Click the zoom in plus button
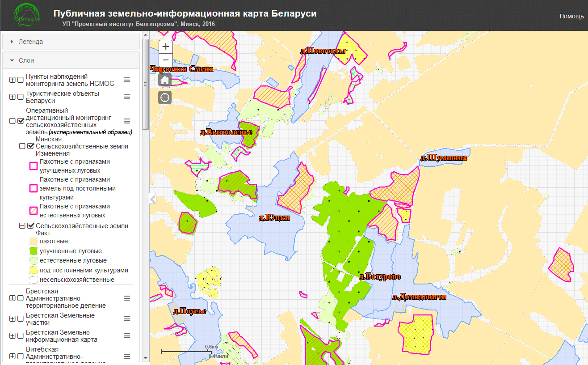Image resolution: width=588 pixels, height=365 pixels. pos(166,46)
